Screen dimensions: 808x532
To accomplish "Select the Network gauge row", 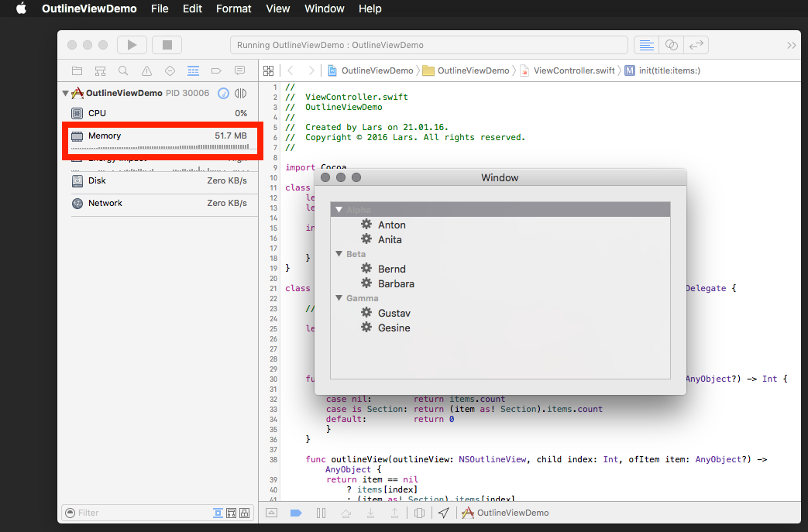I will point(160,204).
